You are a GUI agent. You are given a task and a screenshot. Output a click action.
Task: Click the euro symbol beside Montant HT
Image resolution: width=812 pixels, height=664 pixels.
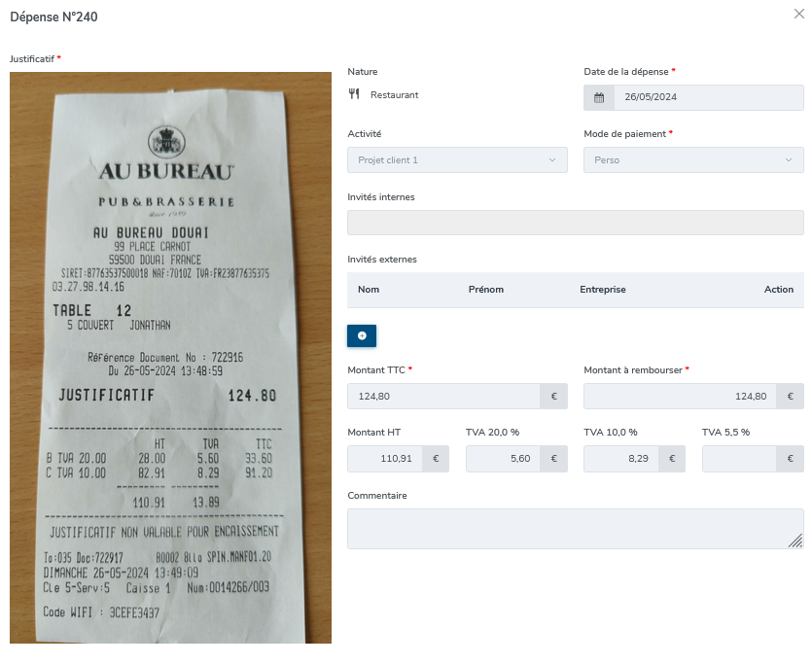pos(436,459)
